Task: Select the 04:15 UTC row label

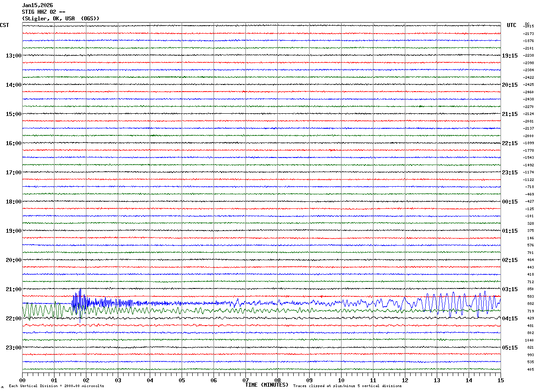Action: coord(509,319)
